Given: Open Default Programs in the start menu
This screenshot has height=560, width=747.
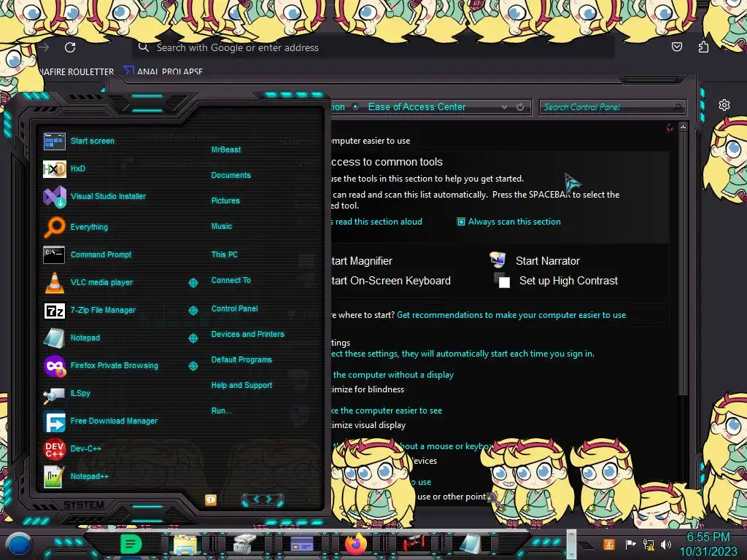Looking at the screenshot, I should tap(241, 359).
